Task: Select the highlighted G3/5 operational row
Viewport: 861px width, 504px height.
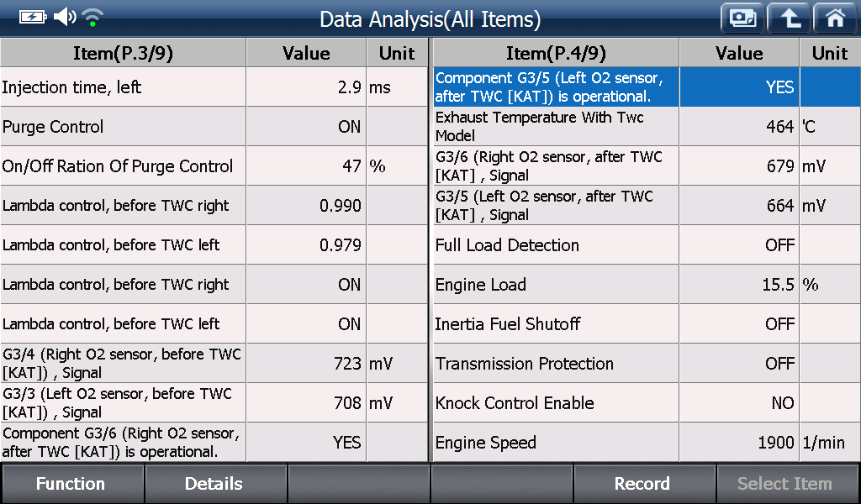Action: pyautogui.click(x=647, y=87)
